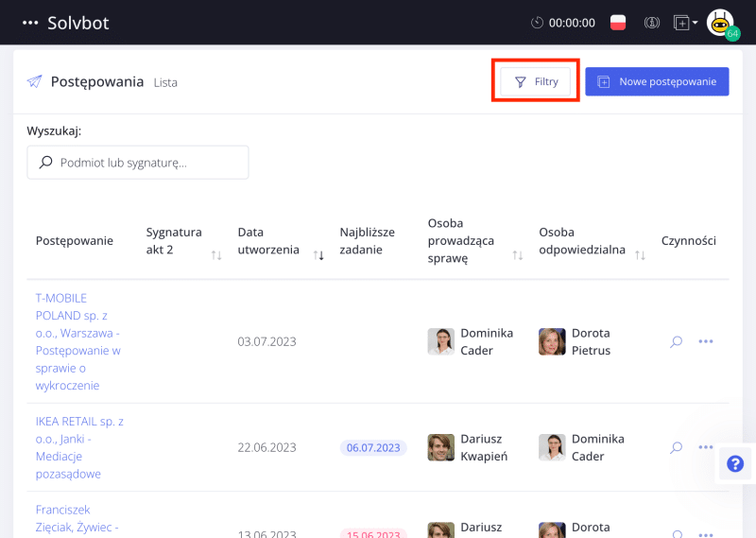Sort by Sygnatura akt 2 column

216,255
